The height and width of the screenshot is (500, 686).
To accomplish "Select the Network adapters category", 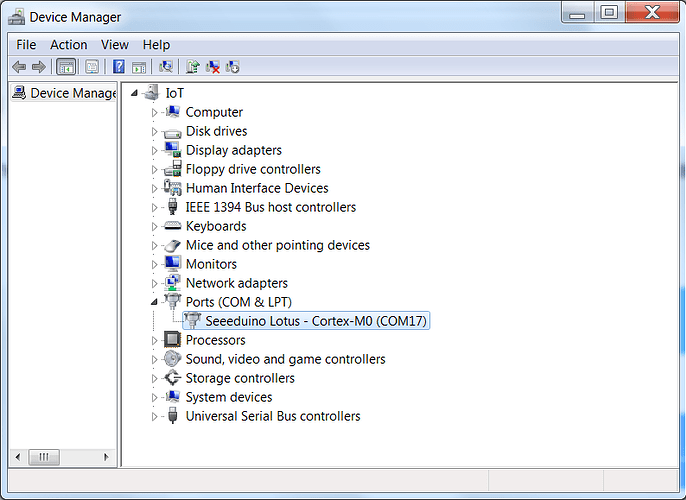I will click(x=236, y=283).
